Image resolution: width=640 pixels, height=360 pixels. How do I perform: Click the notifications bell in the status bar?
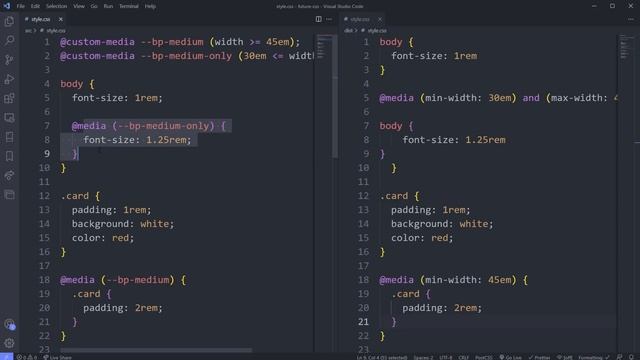[x=632, y=357]
